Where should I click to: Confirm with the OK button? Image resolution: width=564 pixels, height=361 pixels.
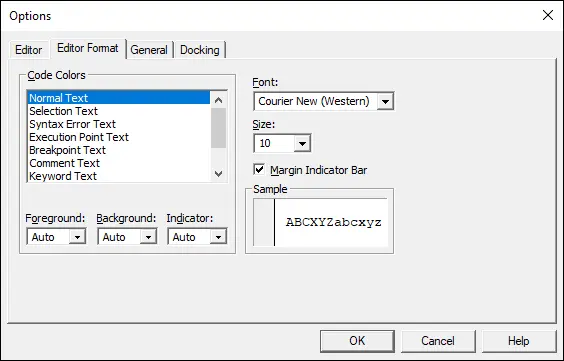pos(357,341)
